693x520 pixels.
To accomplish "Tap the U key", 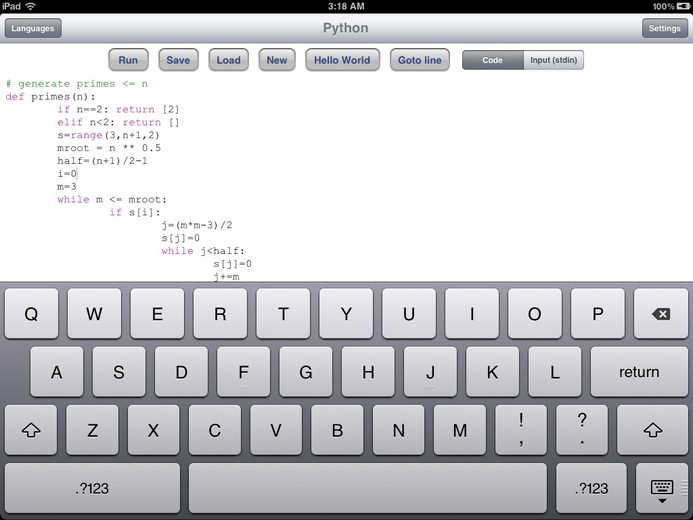I will click(409, 314).
